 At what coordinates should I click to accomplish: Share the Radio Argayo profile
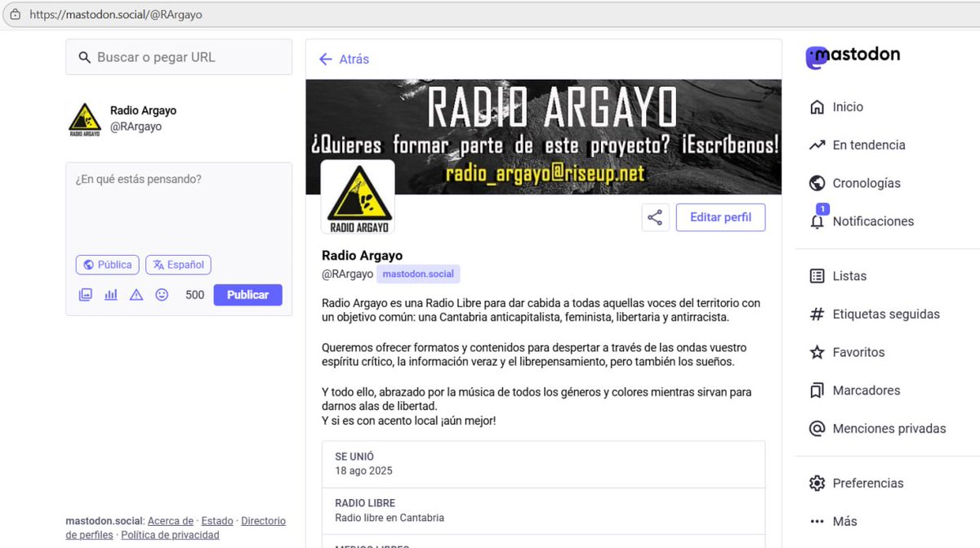coord(655,216)
